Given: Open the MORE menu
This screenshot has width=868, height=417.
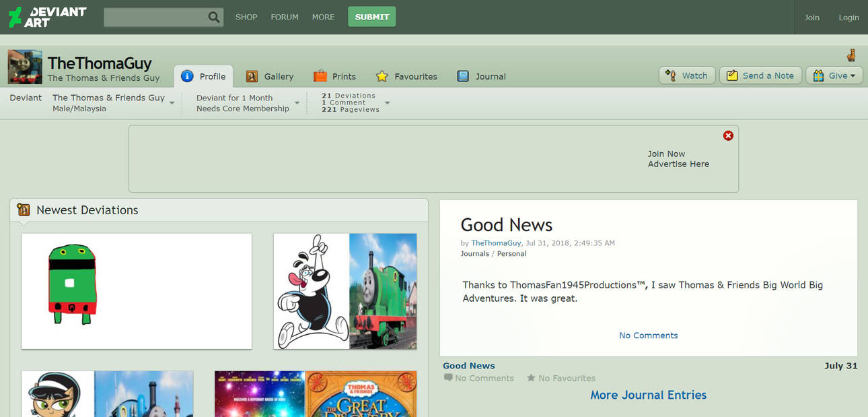Looking at the screenshot, I should pos(323,17).
